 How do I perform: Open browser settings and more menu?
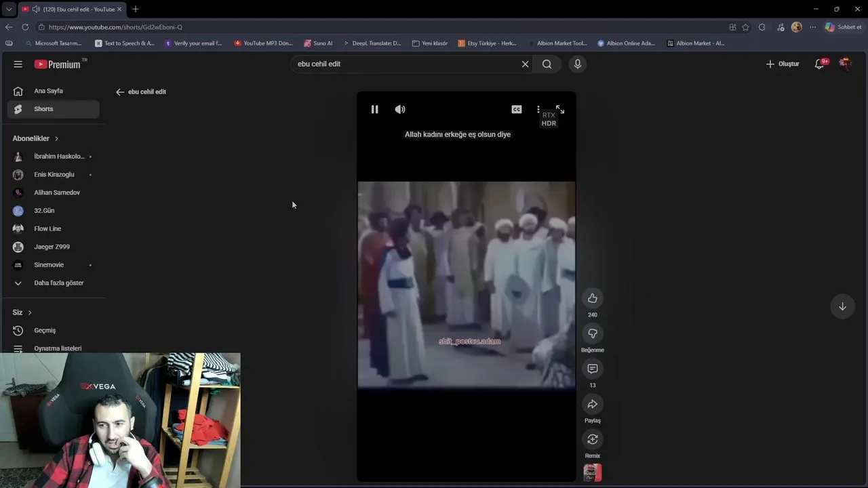point(813,27)
